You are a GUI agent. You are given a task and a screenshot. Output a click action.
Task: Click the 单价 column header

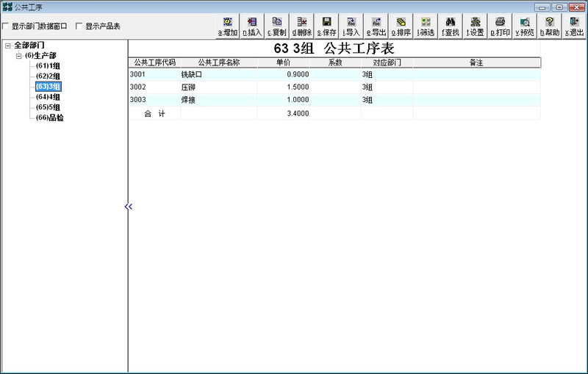tap(283, 62)
